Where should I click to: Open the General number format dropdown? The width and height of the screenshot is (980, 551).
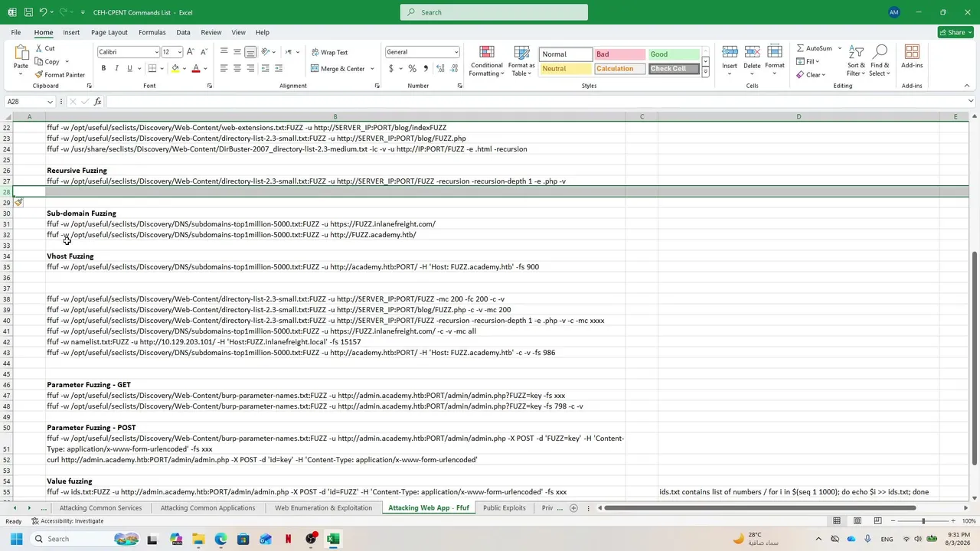456,52
